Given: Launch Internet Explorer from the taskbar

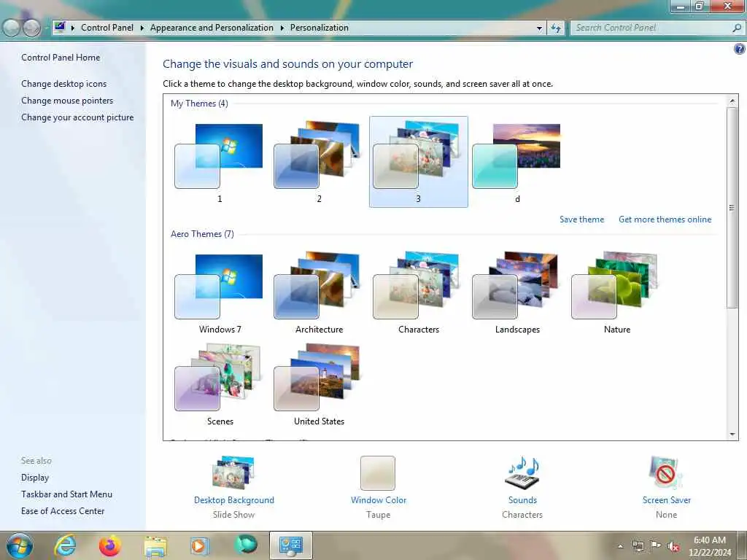Looking at the screenshot, I should pyautogui.click(x=65, y=545).
